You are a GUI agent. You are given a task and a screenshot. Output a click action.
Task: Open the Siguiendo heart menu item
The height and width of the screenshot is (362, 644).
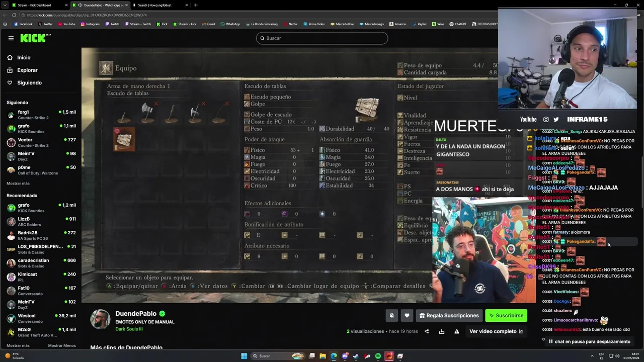tap(29, 83)
